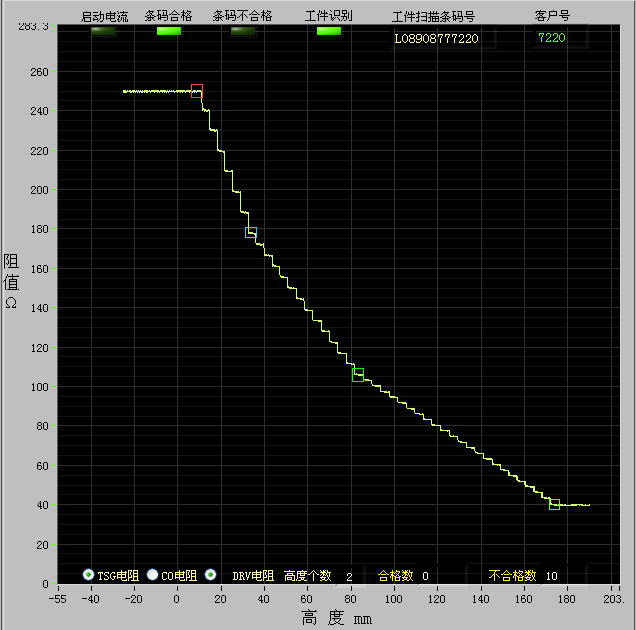Click the Y-axis maximum value 283.3
Viewport: 636px width, 630px height.
click(33, 27)
